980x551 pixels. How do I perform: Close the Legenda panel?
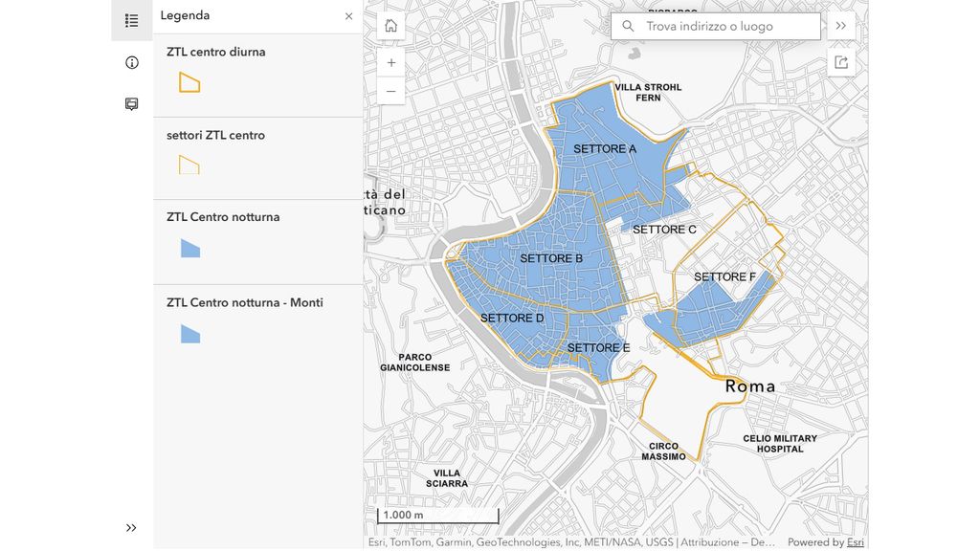pyautogui.click(x=348, y=16)
